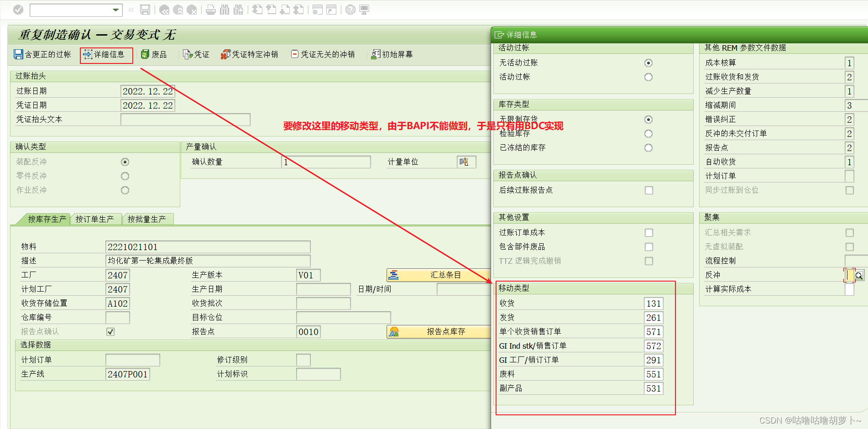868x429 pixels.
Task: Click the 缩减期间 field showing 3
Action: coord(857,105)
